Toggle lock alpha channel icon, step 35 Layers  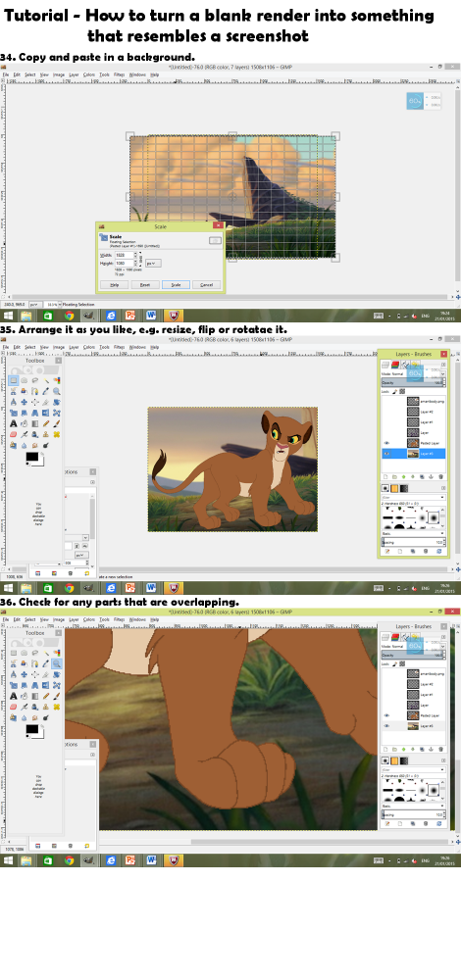coord(402,391)
